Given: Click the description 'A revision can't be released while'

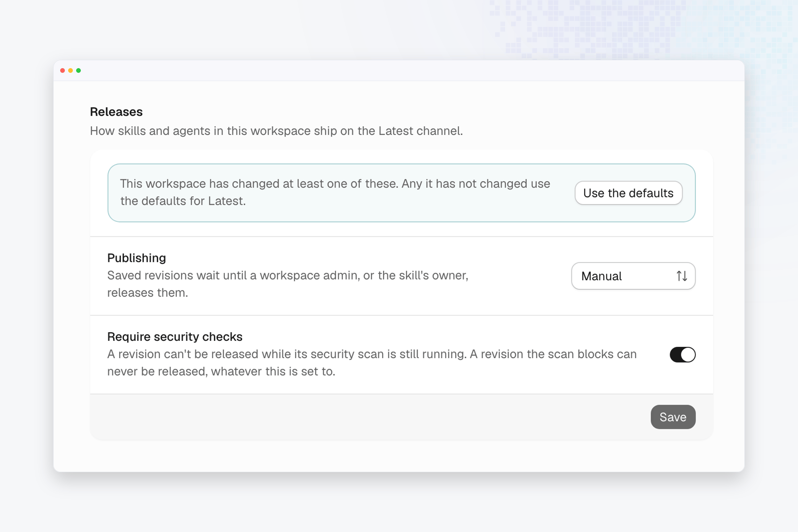Looking at the screenshot, I should click(x=199, y=354).
